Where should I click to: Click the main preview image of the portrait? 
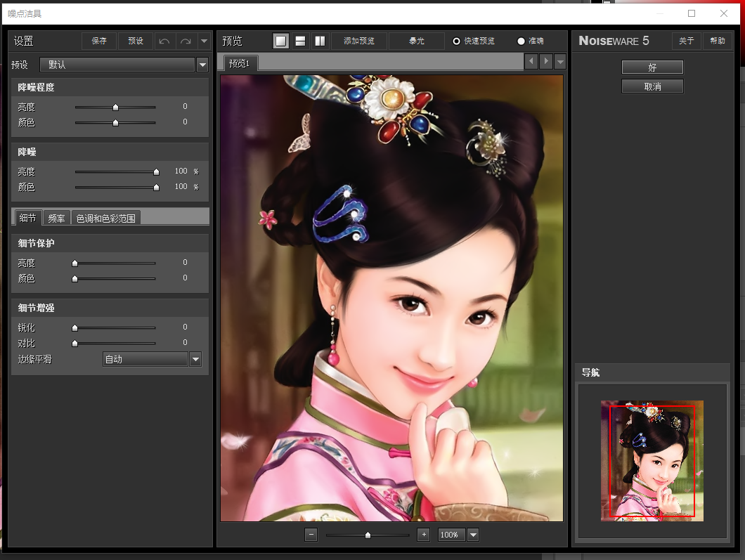pyautogui.click(x=391, y=298)
